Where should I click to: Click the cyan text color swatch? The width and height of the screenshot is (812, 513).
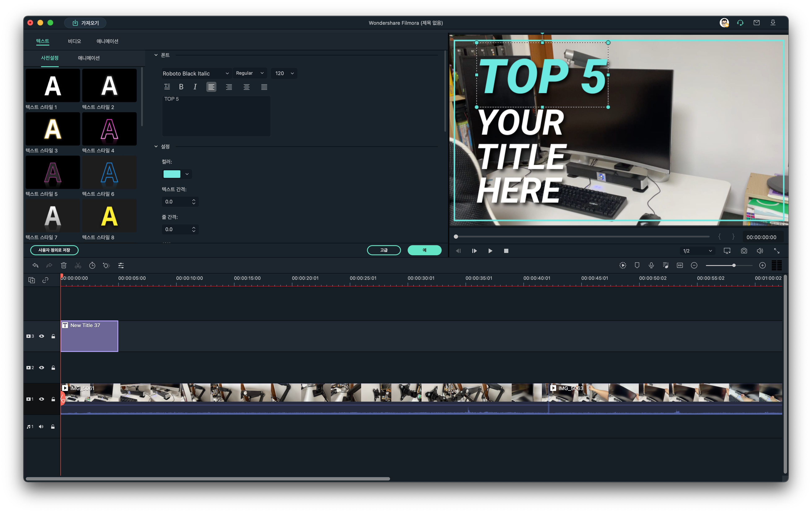click(172, 174)
